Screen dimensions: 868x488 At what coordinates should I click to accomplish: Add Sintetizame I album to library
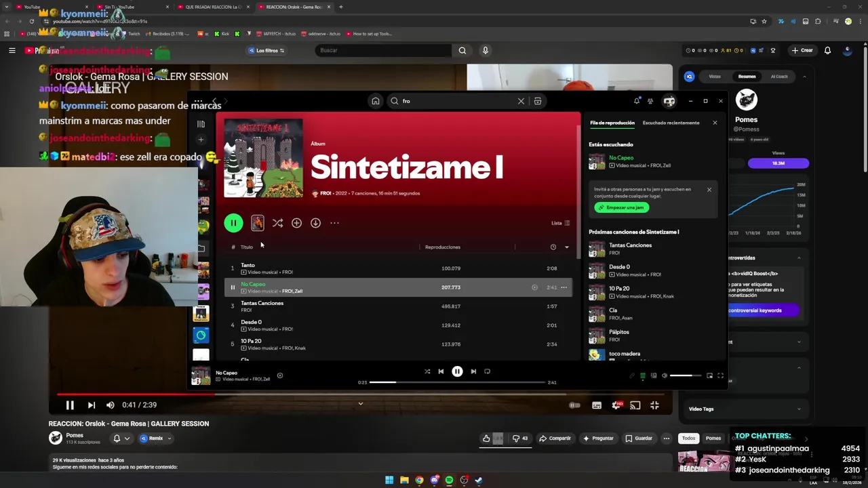click(x=296, y=223)
